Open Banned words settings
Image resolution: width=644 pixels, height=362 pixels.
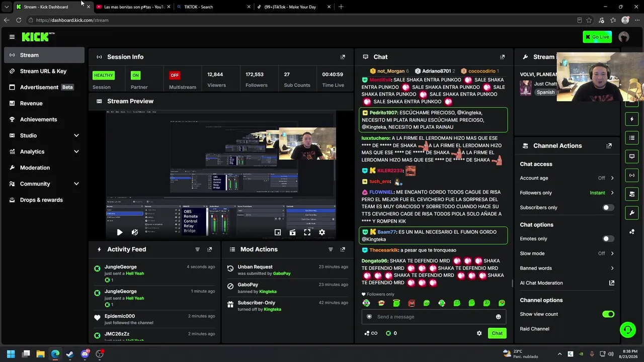pos(567,268)
